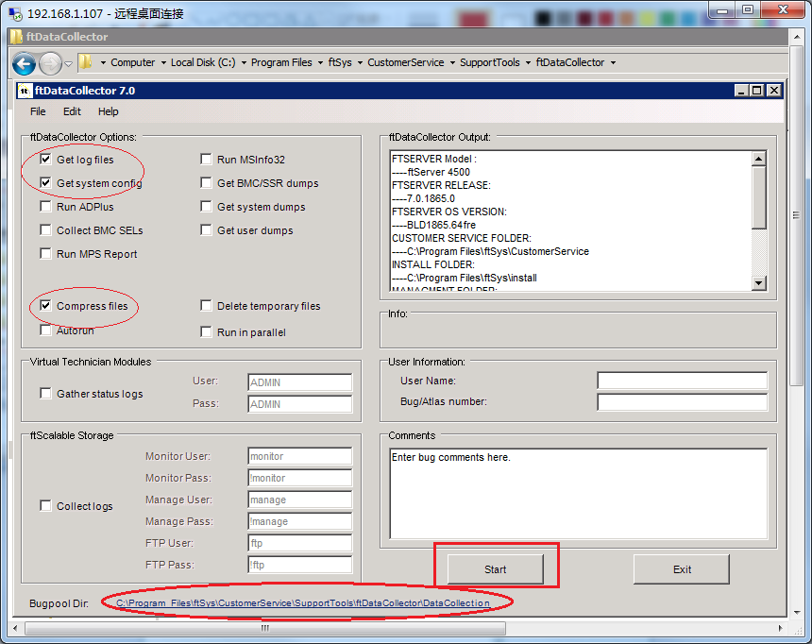Viewport: 812px width, 644px height.
Task: Go to Program Files breadcrumb
Action: (281, 62)
